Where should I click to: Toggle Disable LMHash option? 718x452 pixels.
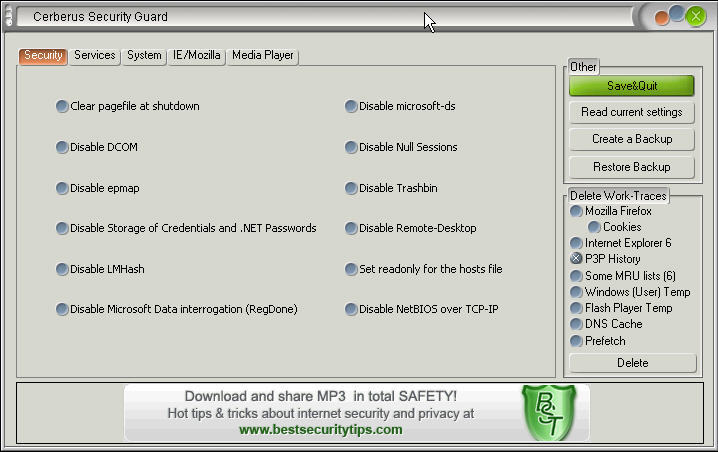click(62, 269)
